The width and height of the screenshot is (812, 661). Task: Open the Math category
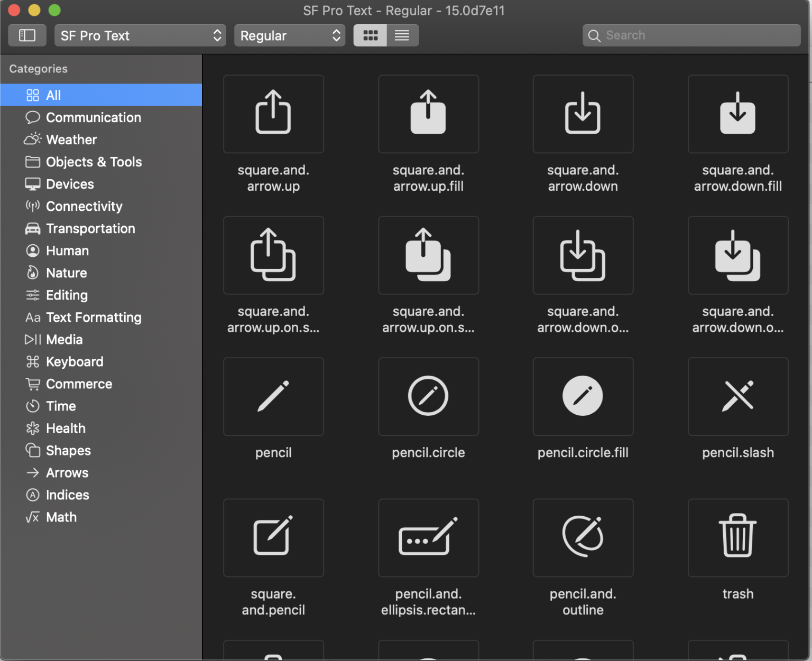pyautogui.click(x=101, y=517)
